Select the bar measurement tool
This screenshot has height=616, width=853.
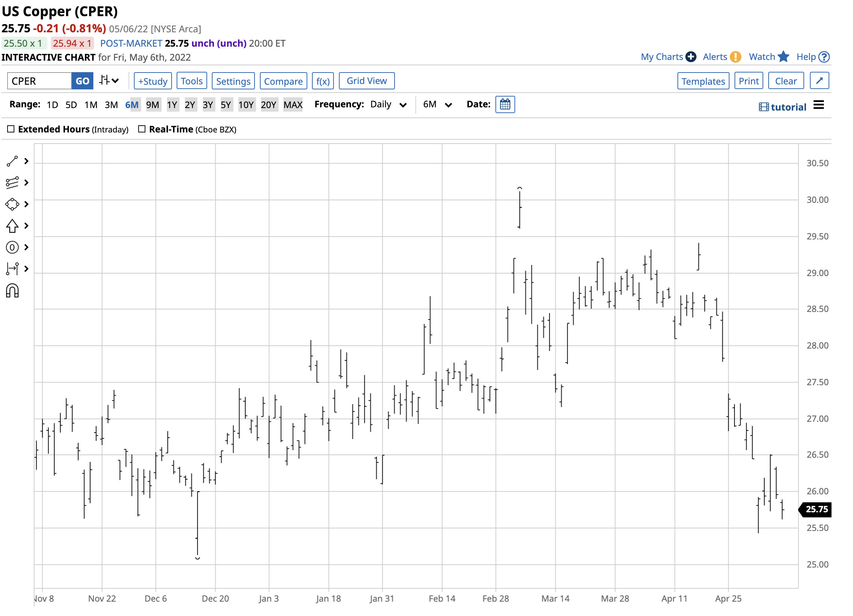pyautogui.click(x=13, y=269)
